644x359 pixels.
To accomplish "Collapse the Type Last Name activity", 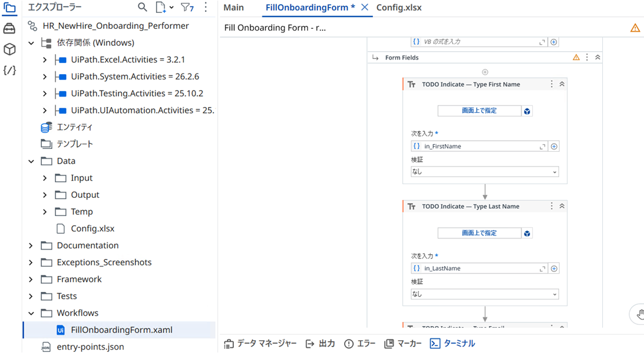I will pyautogui.click(x=562, y=207).
